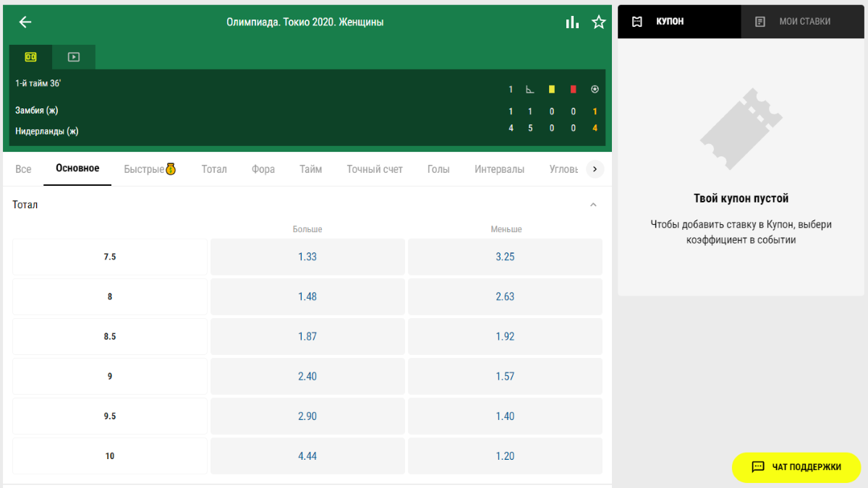Open live video stream icon

74,57
